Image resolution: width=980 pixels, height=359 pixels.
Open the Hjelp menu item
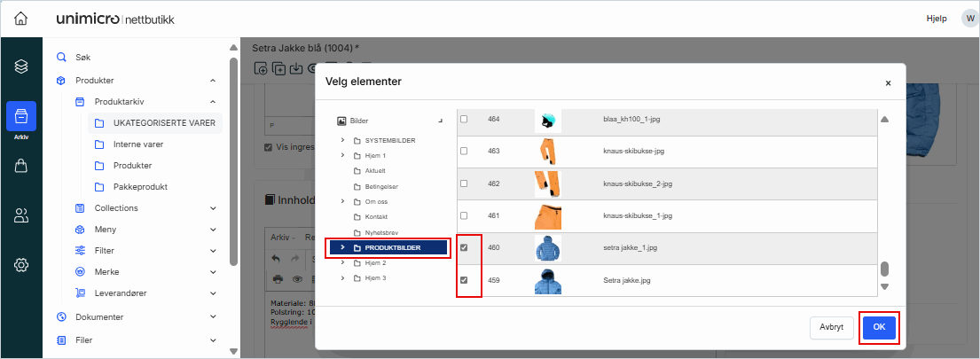pos(937,19)
